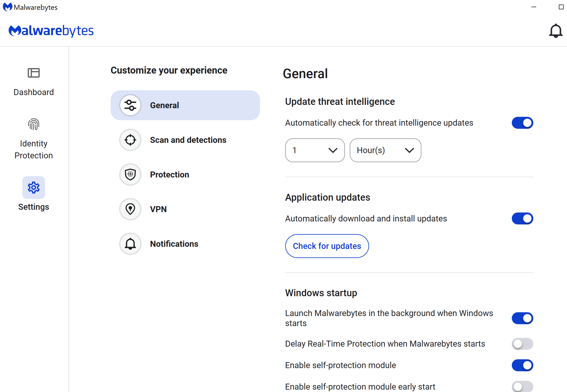Screen dimensions: 567x392
Task: Disable the self-protection module switch
Action: point(522,365)
